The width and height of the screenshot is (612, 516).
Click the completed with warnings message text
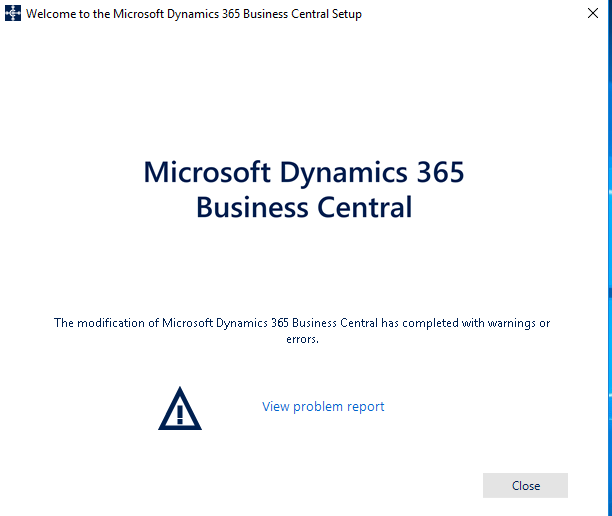coord(302,331)
